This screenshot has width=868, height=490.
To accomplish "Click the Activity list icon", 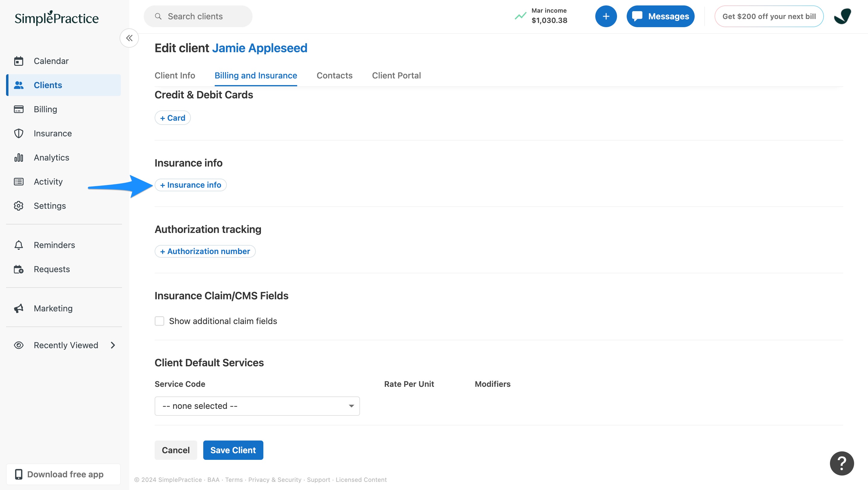I will click(18, 182).
